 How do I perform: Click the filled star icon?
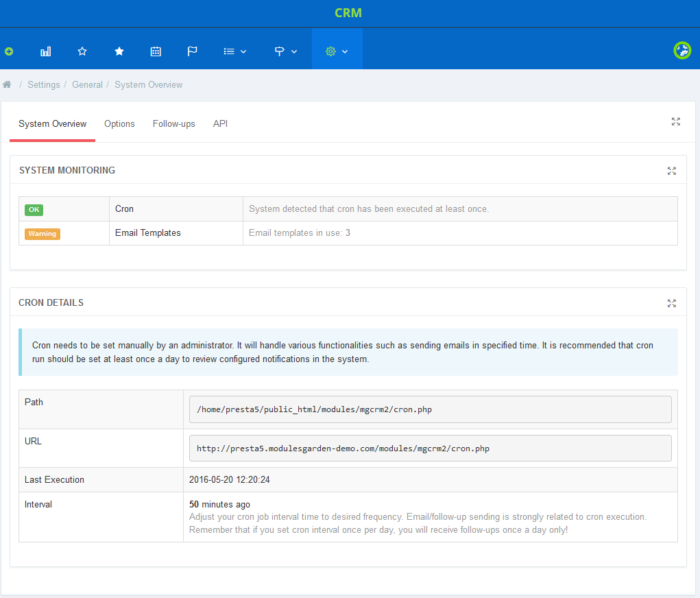[x=119, y=51]
